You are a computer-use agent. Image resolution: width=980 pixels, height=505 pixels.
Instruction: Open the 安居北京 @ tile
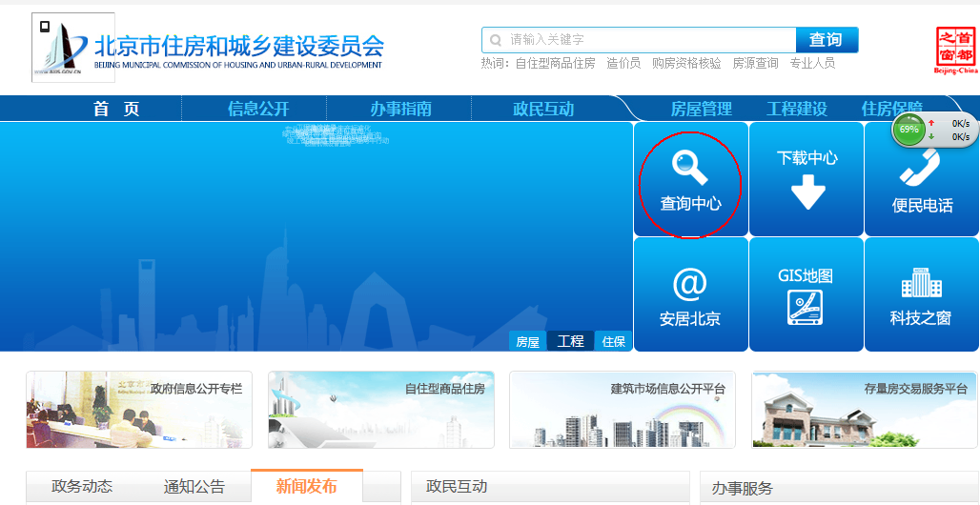(x=690, y=294)
